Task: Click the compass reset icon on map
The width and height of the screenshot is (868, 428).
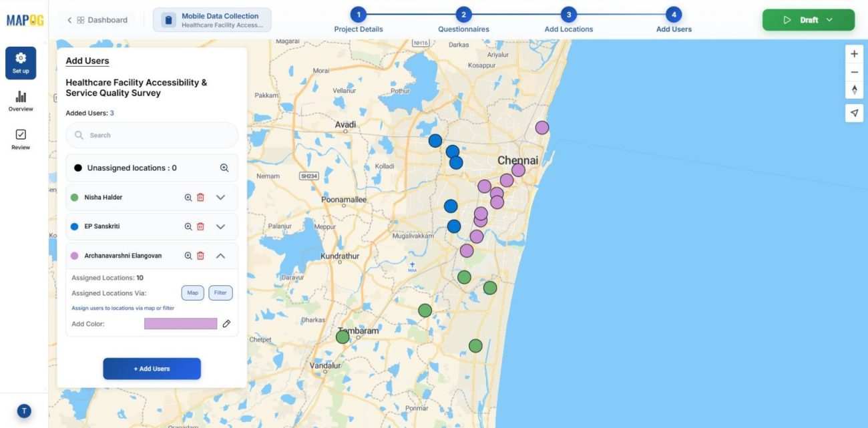Action: click(x=854, y=89)
